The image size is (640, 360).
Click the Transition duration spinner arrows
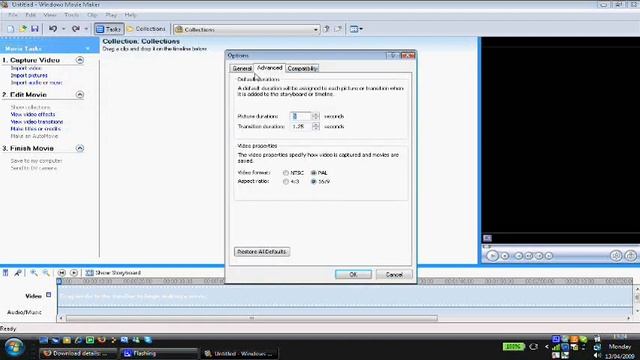pyautogui.click(x=315, y=127)
